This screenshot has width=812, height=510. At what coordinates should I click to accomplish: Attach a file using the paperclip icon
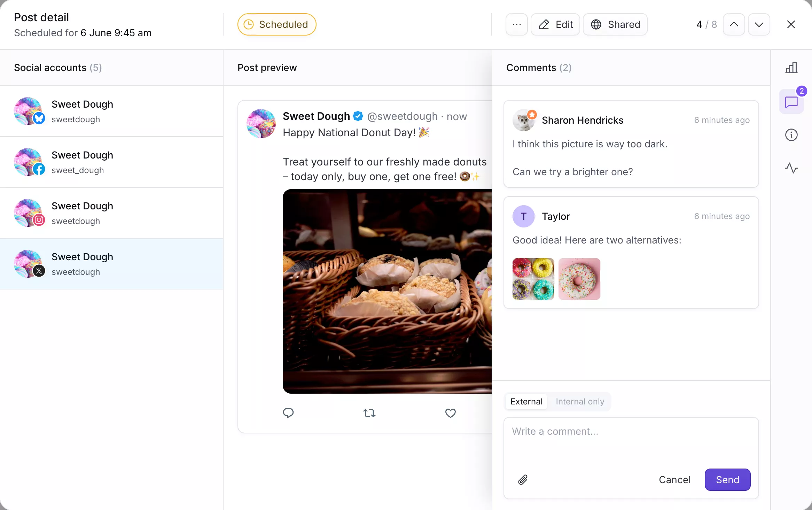tap(523, 480)
